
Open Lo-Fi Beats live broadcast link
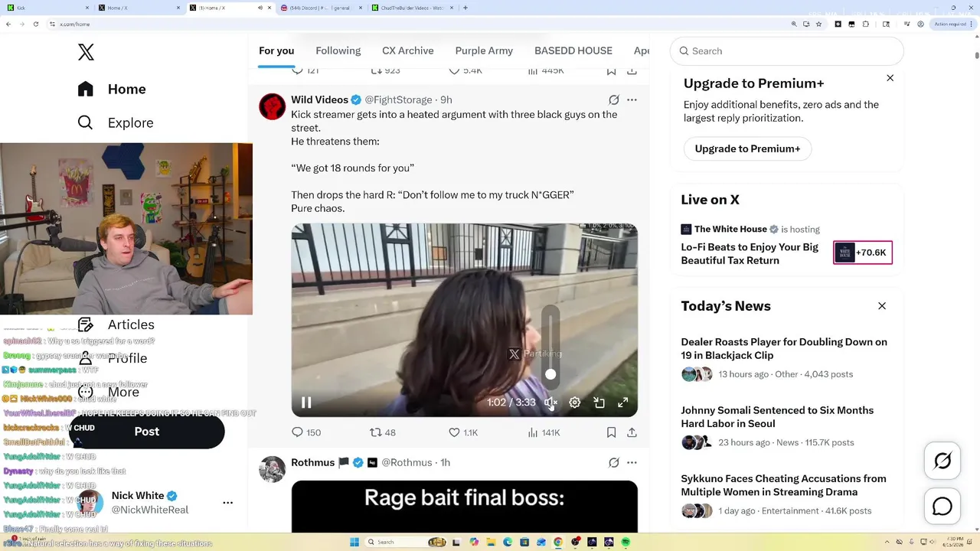(750, 253)
